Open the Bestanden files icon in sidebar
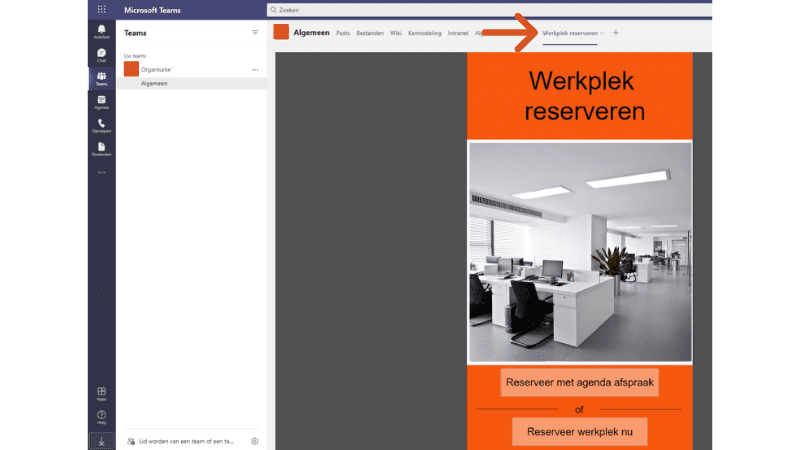Viewport: 800px width, 450px height. tap(102, 147)
